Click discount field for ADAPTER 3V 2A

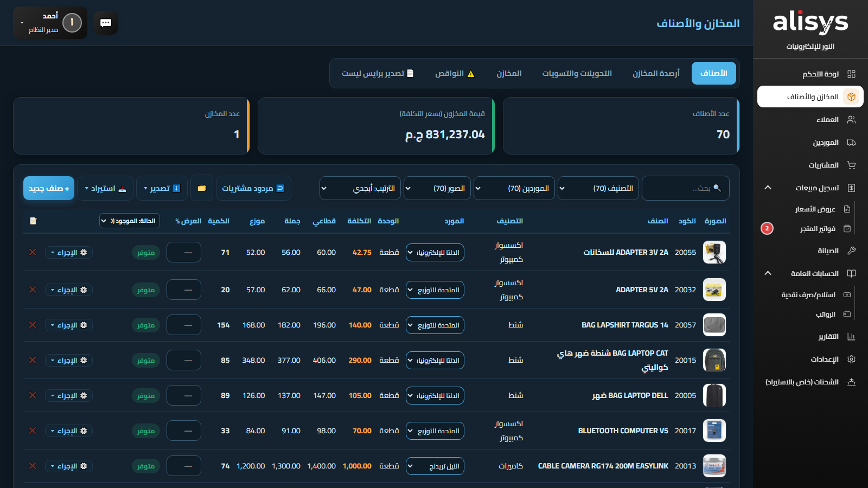(184, 252)
